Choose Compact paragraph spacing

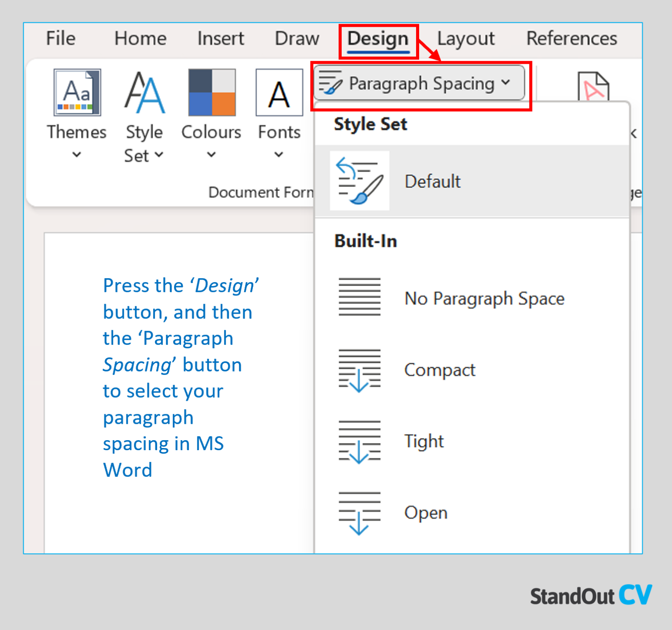pyautogui.click(x=439, y=370)
